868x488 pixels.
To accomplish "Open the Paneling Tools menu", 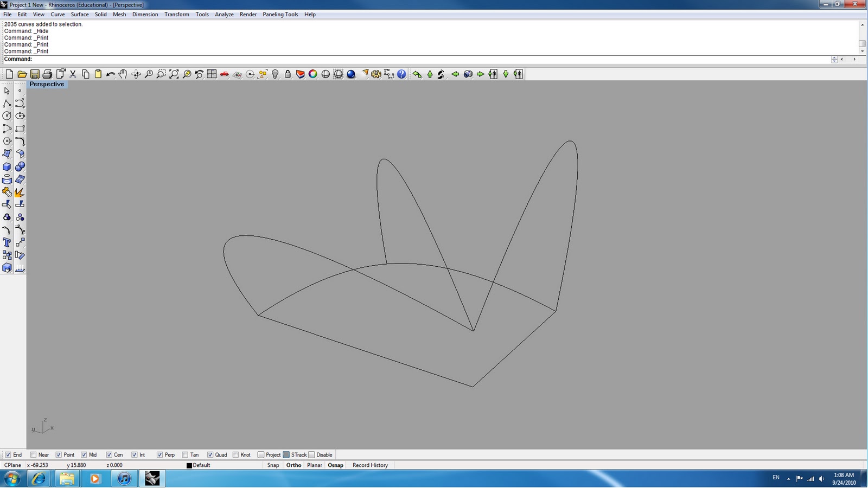I will tap(280, 15).
